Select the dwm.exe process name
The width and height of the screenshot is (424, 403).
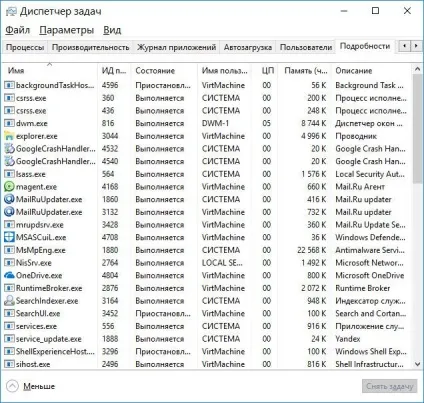[32, 123]
